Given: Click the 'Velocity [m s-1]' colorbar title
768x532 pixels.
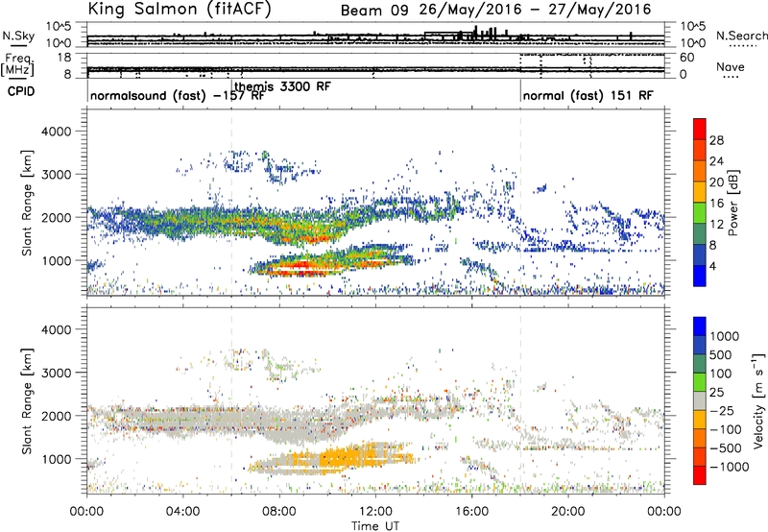Looking at the screenshot, I should point(758,400).
